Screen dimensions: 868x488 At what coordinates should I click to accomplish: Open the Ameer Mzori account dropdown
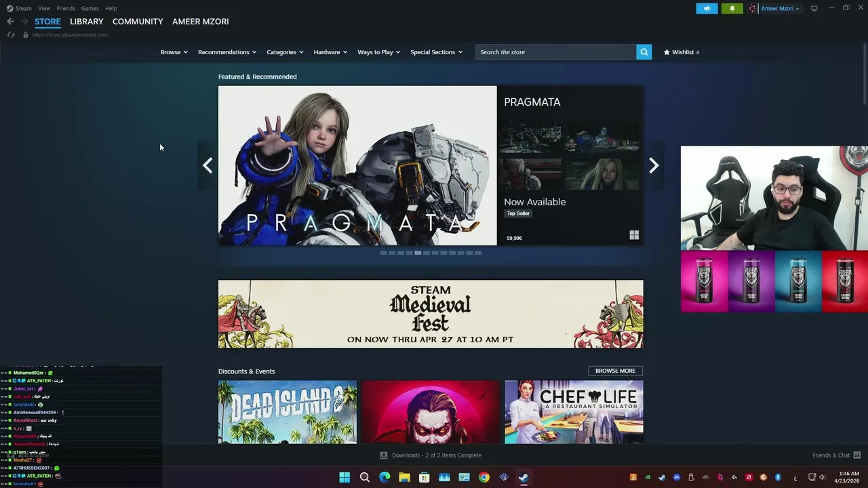780,8
